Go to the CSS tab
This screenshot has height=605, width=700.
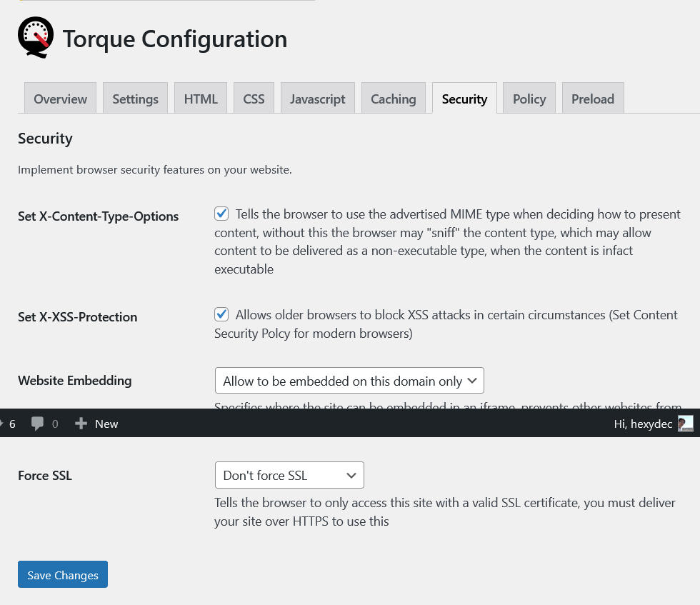click(x=254, y=99)
